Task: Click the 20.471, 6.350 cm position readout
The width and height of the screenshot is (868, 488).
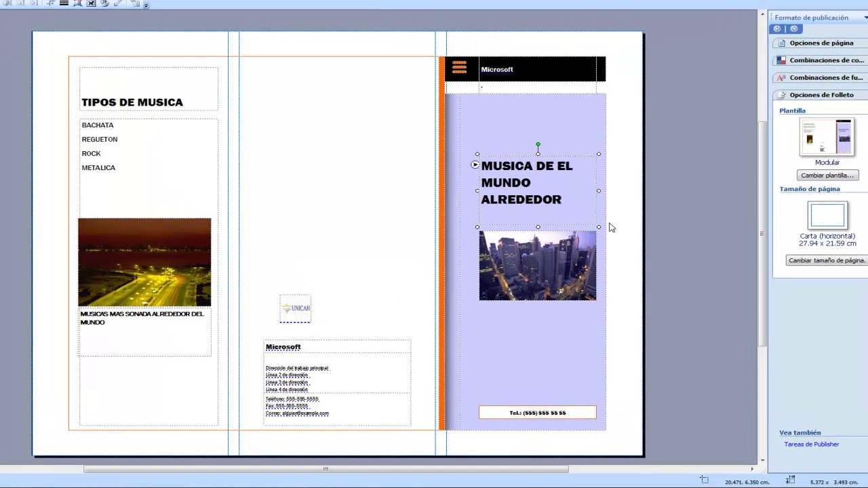Action: tap(747, 483)
